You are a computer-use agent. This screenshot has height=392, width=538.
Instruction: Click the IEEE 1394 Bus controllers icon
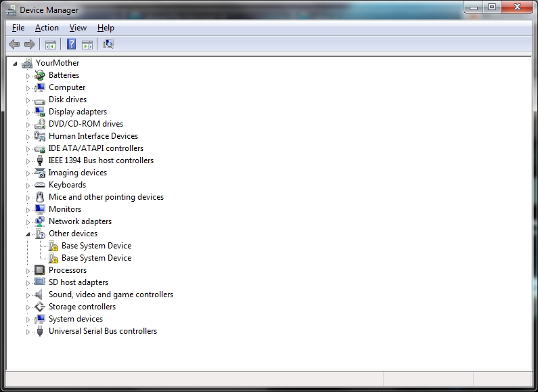click(x=40, y=160)
